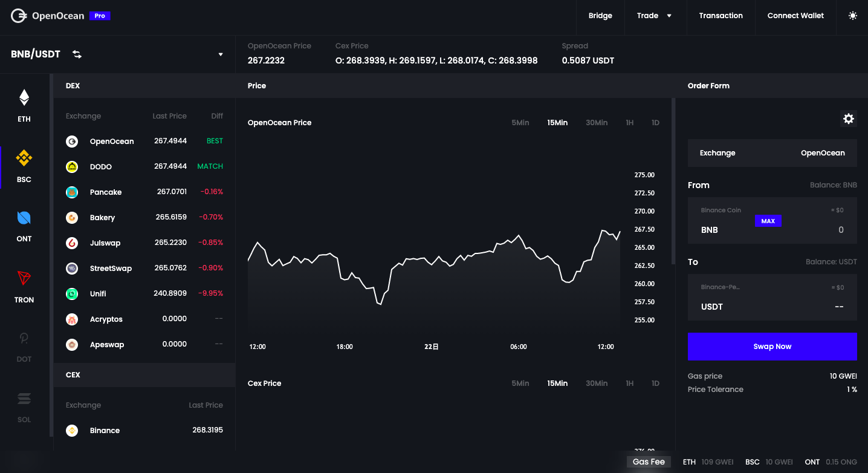The height and width of the screenshot is (473, 868).
Task: Click the MAX amount button
Action: (768, 221)
